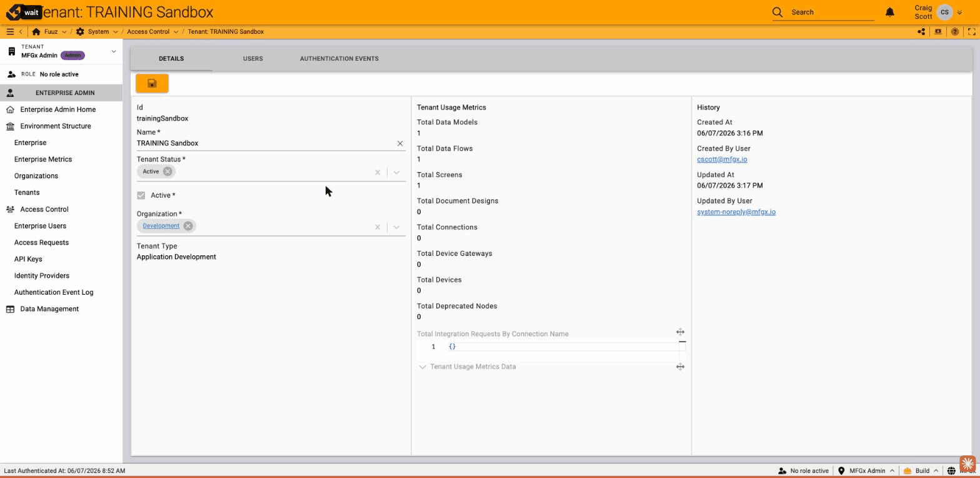The image size is (980, 478).
Task: Click the search magnifier icon
Action: click(777, 12)
